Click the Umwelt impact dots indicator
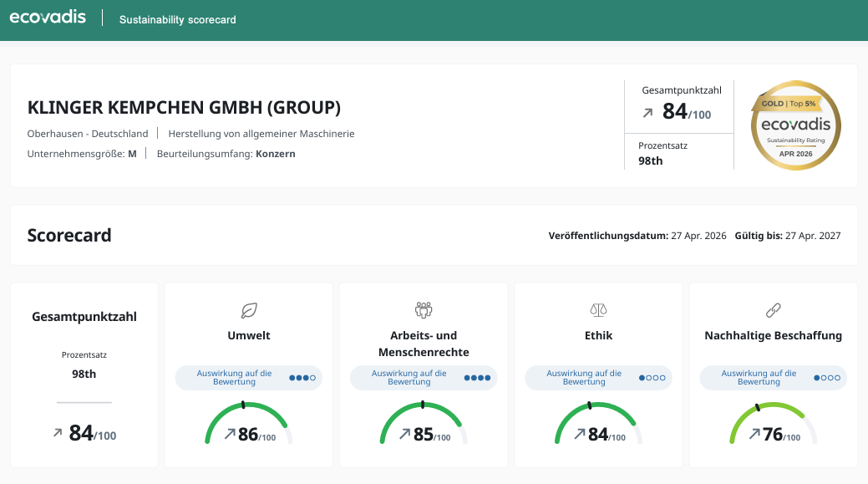The width and height of the screenshot is (868, 484). pos(302,378)
